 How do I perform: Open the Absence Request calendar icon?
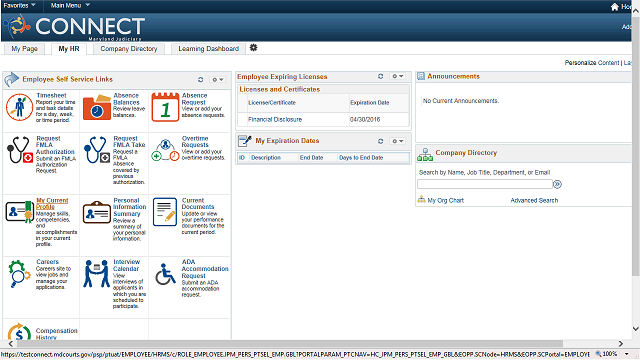165,107
